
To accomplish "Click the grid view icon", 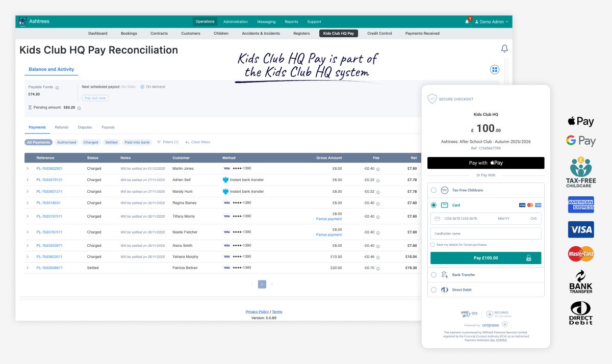I will pos(494,69).
